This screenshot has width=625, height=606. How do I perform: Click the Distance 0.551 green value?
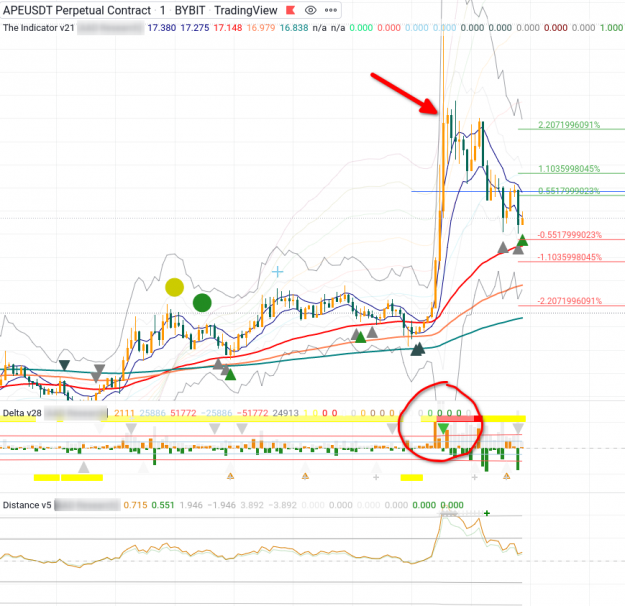[163, 505]
